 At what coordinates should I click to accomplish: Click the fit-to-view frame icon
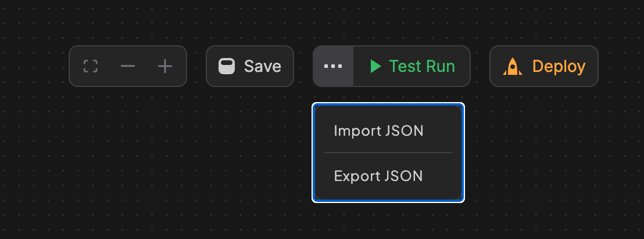(x=90, y=66)
